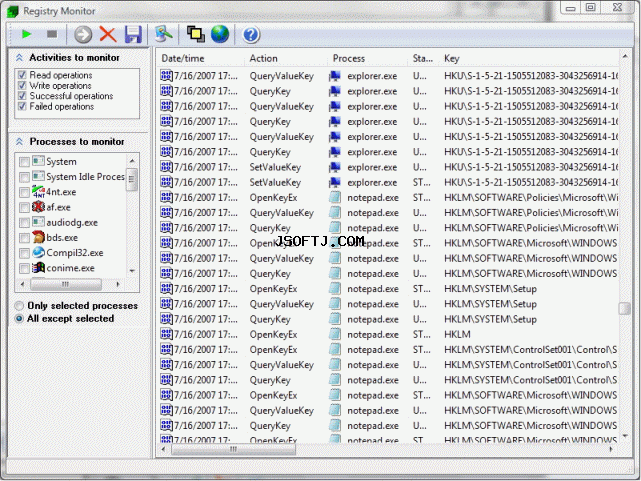Check the af.exe process checkbox
Viewport: 641px width, 481px height.
[x=24, y=208]
